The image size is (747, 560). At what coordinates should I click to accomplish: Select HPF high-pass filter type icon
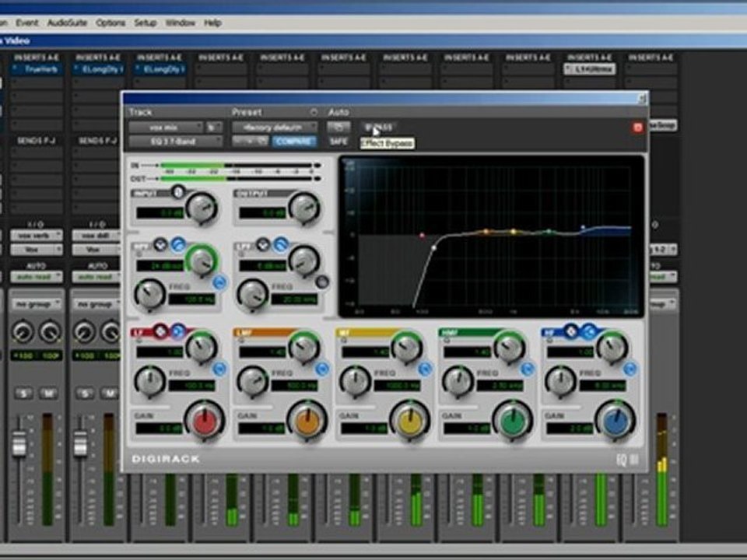178,244
